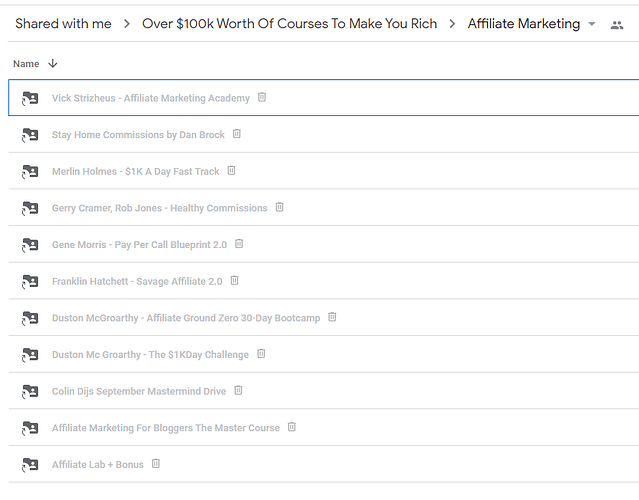Click the shared folder icon for Affiliate Ground Zero
Image resolution: width=639 pixels, height=500 pixels.
pos(30,318)
